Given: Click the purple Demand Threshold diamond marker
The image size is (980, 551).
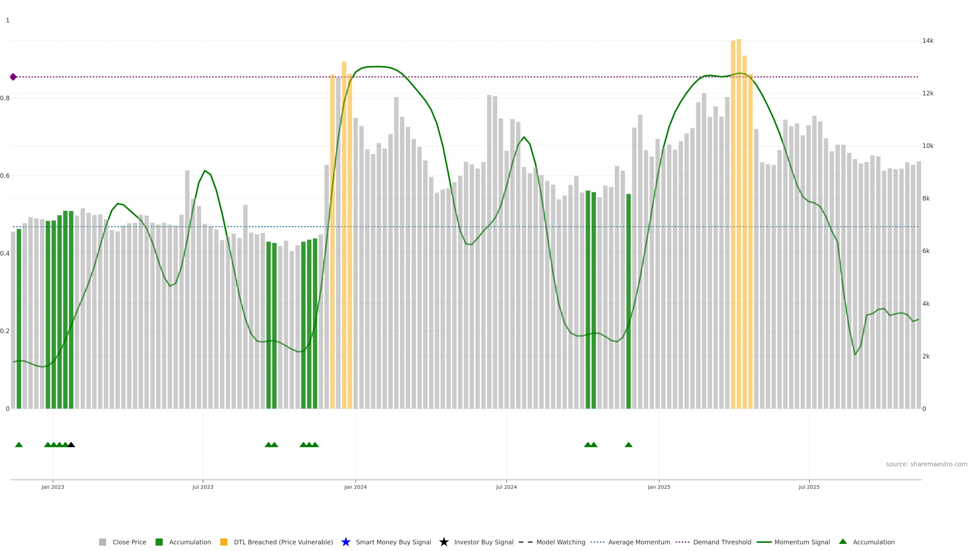Looking at the screenshot, I should point(13,77).
